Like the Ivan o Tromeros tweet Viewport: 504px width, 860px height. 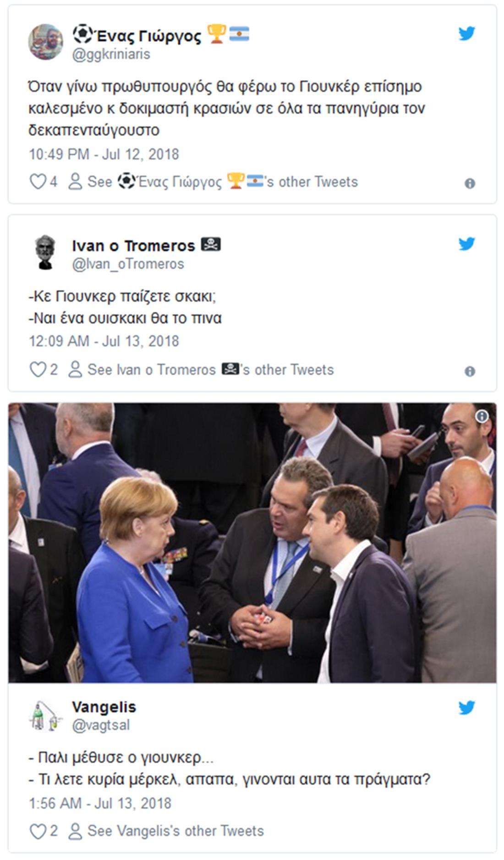tap(38, 370)
